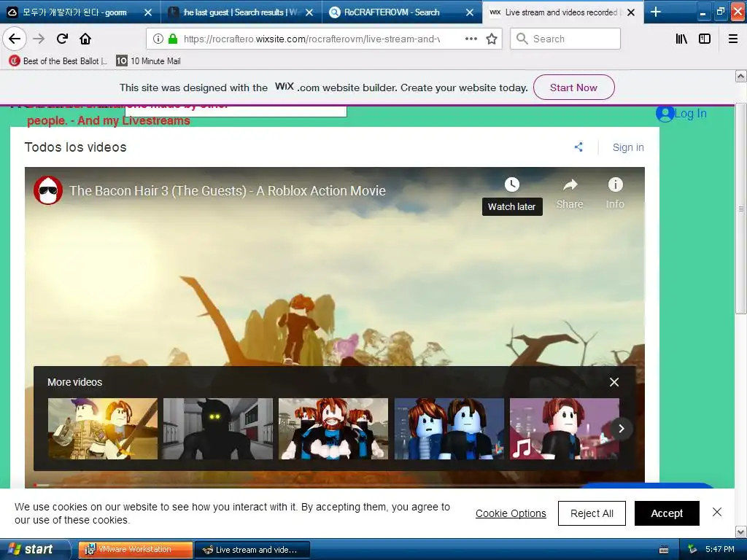
Task: Click the channel avatar on the video
Action: click(47, 190)
